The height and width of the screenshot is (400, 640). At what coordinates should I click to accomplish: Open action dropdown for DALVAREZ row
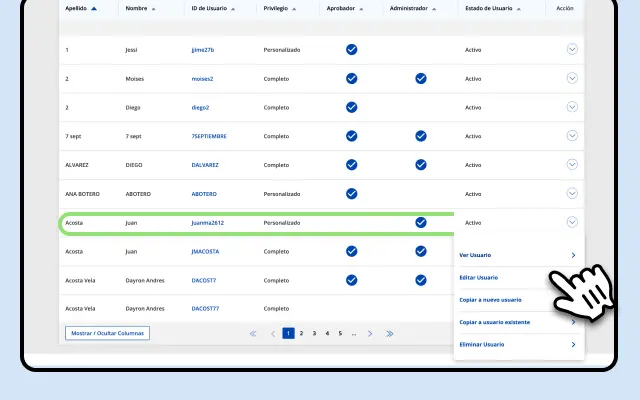(572, 164)
